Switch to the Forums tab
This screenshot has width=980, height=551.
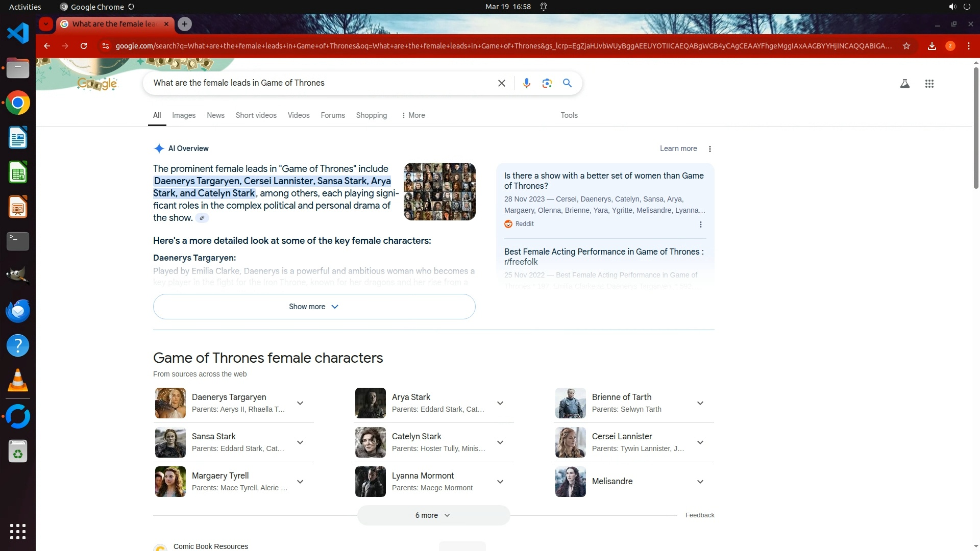tap(333, 115)
